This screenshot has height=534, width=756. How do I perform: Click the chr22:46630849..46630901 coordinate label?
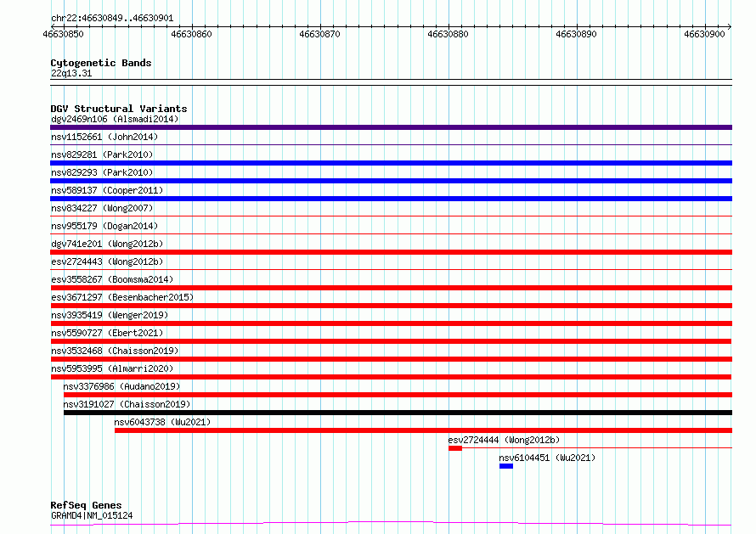112,18
